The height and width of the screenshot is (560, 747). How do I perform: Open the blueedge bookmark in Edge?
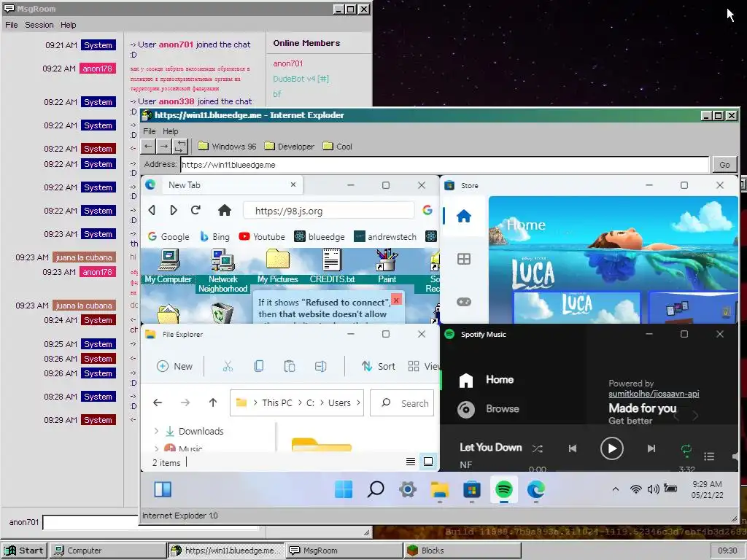320,237
